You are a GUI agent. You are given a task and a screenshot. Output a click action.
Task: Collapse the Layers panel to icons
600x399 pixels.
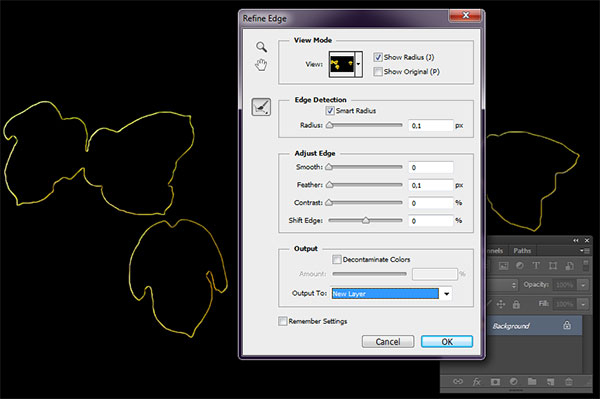click(576, 240)
